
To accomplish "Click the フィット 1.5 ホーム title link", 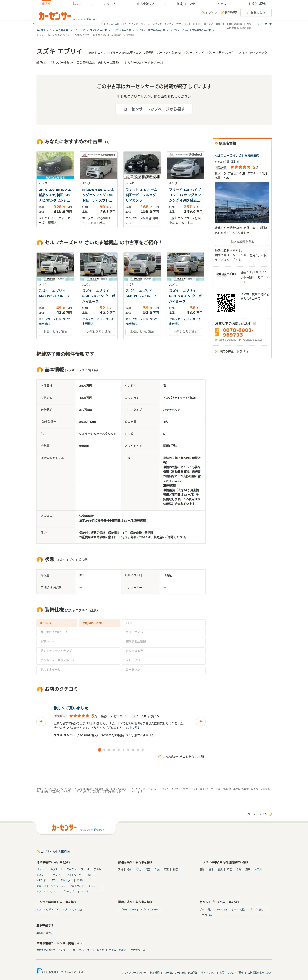I will (141, 195).
